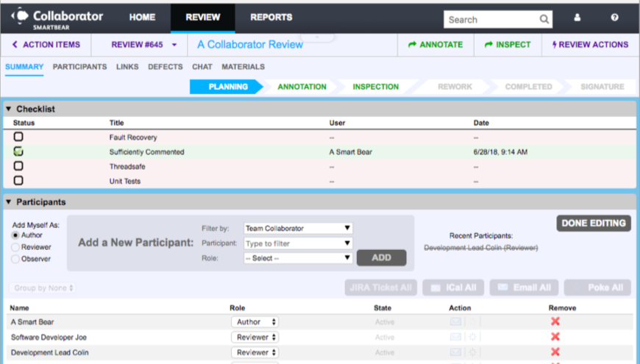This screenshot has width=640, height=364.
Task: Click the search magnifier icon
Action: 544,20
